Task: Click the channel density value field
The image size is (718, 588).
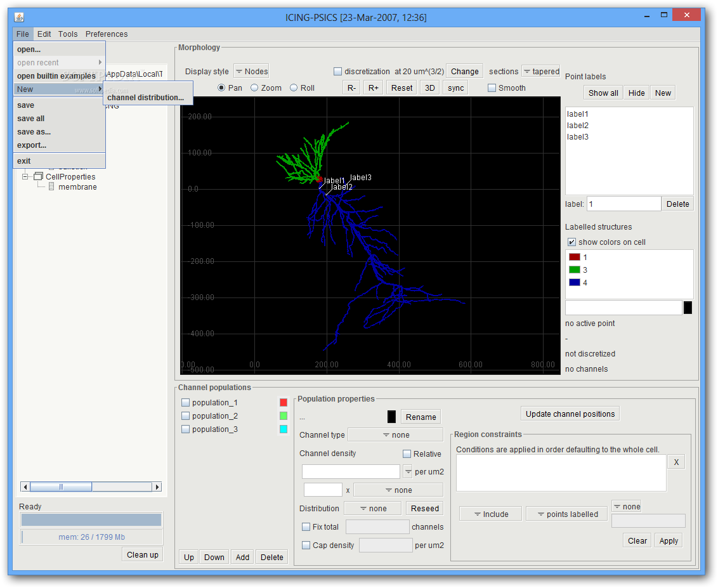Action: 351,472
